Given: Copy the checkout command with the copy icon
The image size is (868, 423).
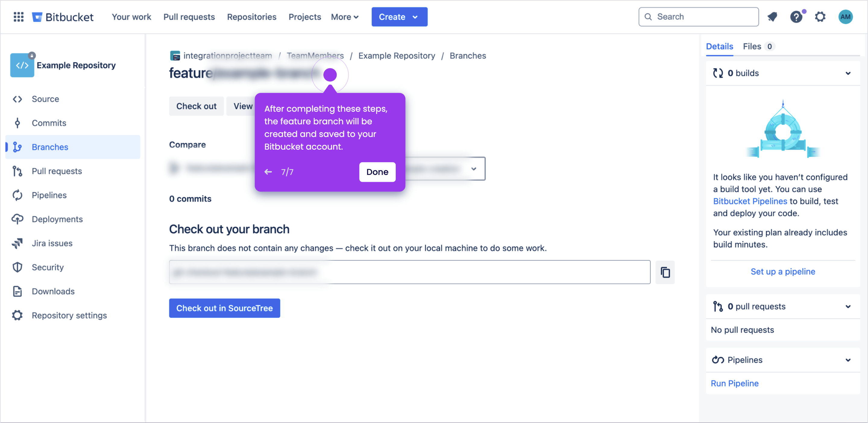Looking at the screenshot, I should point(665,272).
